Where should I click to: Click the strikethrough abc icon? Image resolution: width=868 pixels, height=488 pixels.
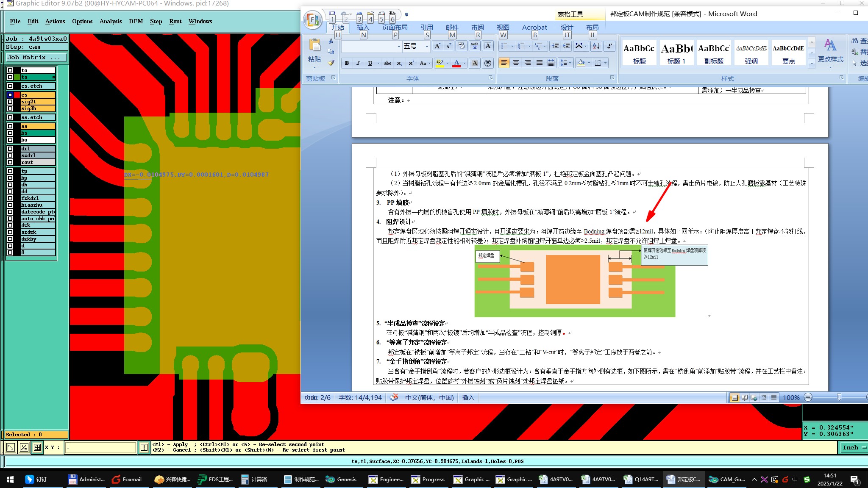click(x=387, y=63)
